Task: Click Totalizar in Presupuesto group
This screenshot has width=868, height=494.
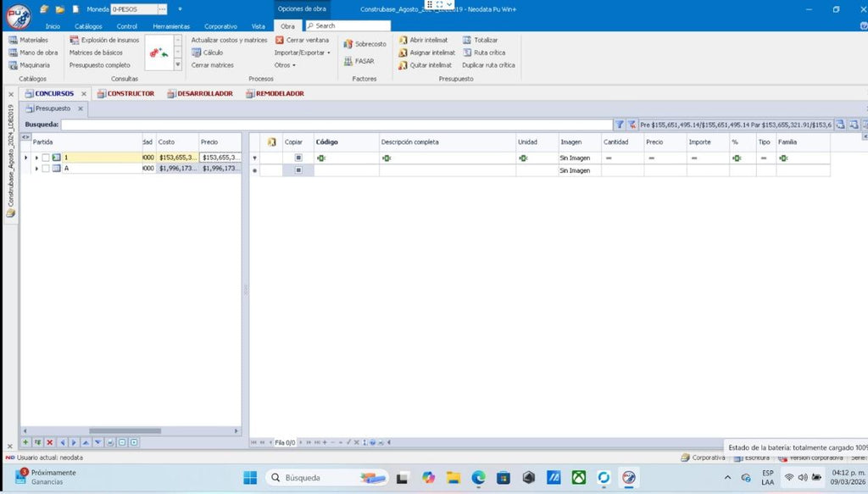Action: click(480, 40)
